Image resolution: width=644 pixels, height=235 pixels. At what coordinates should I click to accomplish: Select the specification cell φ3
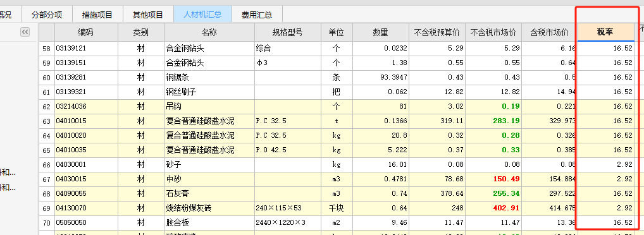click(287, 63)
